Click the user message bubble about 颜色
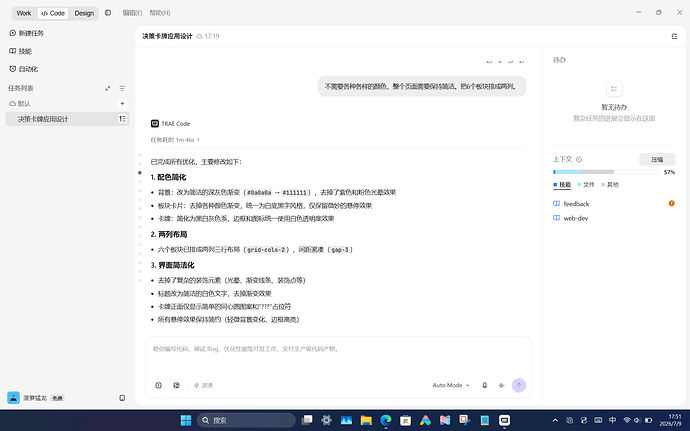This screenshot has width=690, height=431. pyautogui.click(x=422, y=86)
